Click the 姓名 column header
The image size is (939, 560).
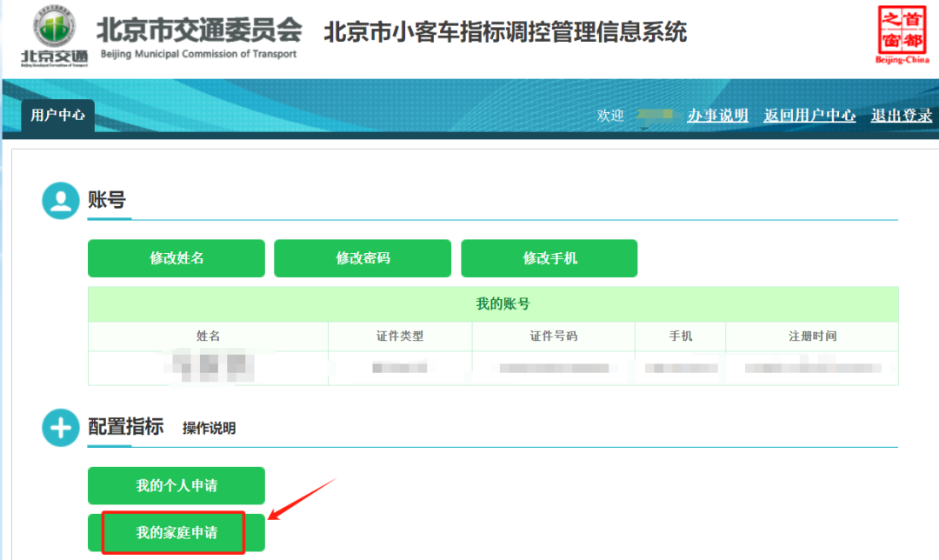[x=209, y=336]
